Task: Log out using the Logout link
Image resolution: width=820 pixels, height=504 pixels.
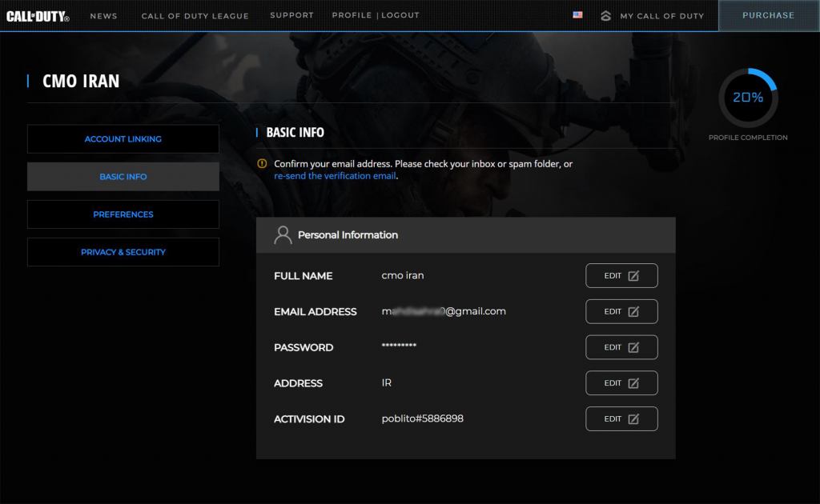Action: pos(400,15)
